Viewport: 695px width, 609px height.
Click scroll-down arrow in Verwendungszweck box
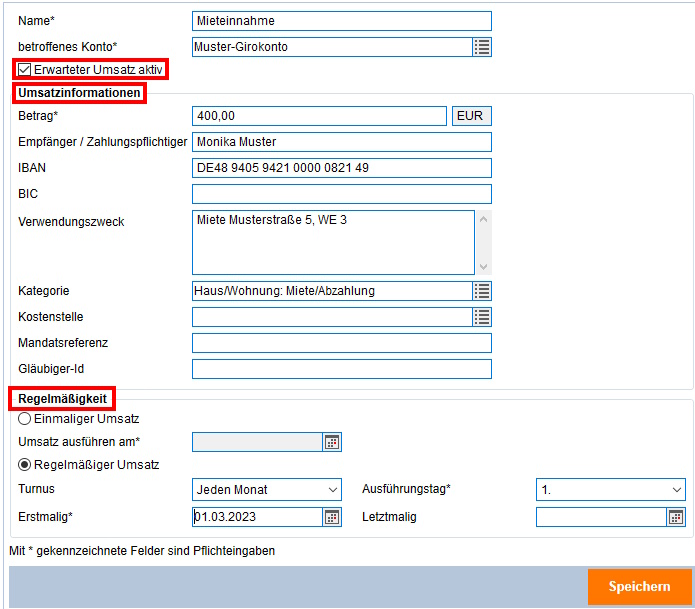click(x=484, y=266)
